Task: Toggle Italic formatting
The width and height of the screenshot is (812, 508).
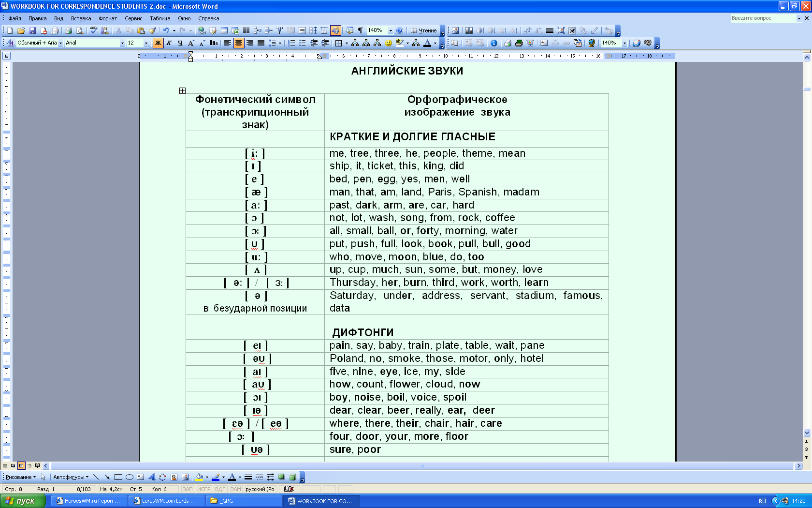Action: [169, 43]
